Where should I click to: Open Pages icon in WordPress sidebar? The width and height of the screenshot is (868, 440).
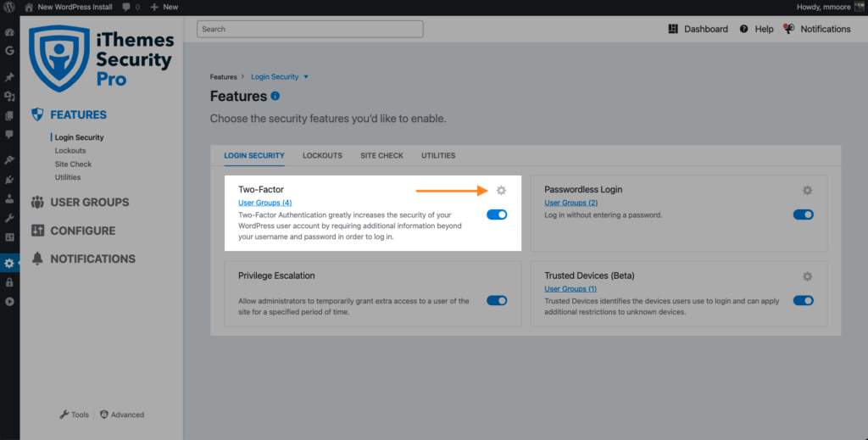(x=9, y=115)
